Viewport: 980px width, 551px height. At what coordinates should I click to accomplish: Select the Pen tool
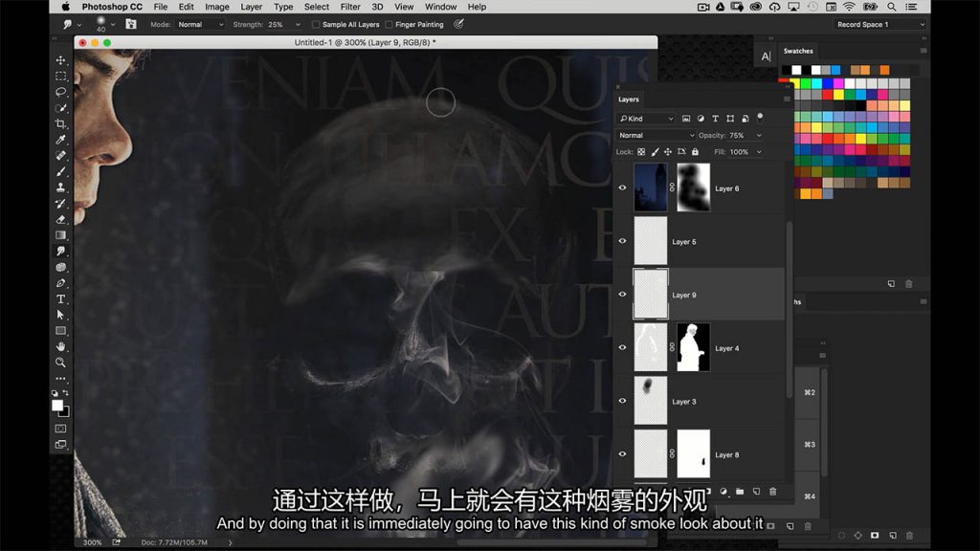tap(60, 283)
